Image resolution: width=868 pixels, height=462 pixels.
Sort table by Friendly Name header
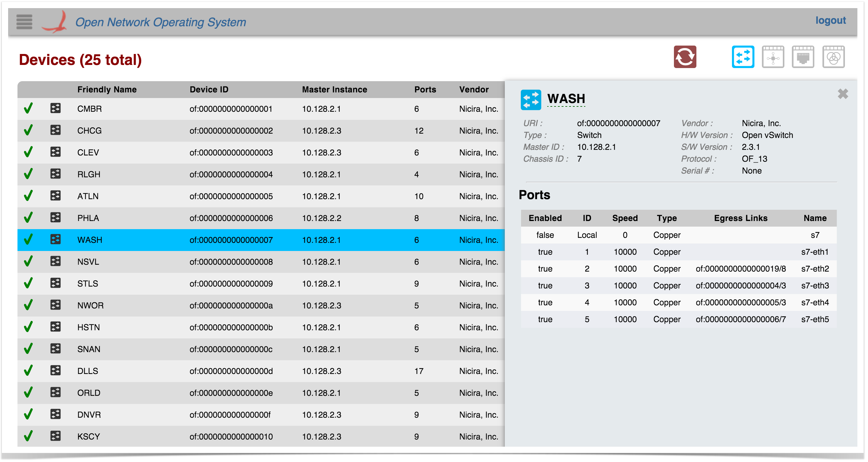coord(107,89)
